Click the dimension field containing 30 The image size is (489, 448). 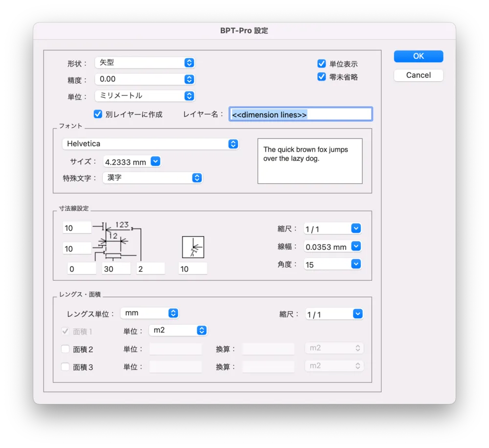[116, 269]
